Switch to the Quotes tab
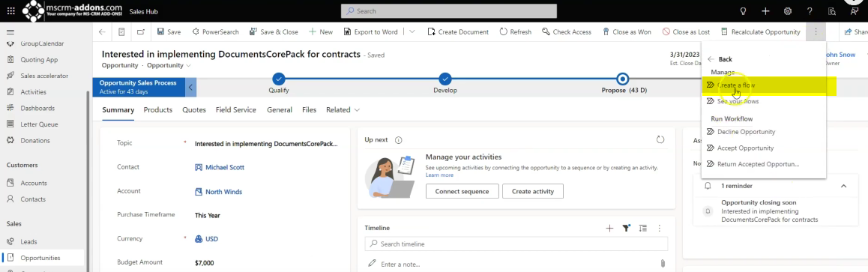 (x=193, y=110)
